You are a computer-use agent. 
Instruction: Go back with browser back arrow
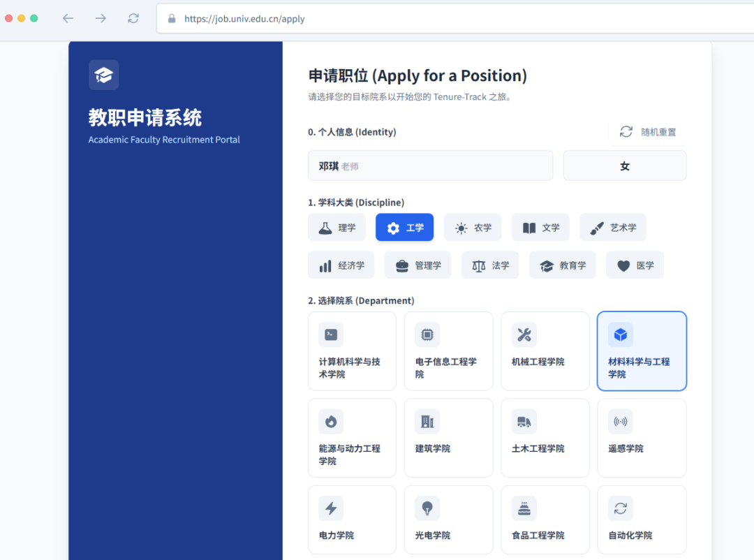(x=68, y=18)
